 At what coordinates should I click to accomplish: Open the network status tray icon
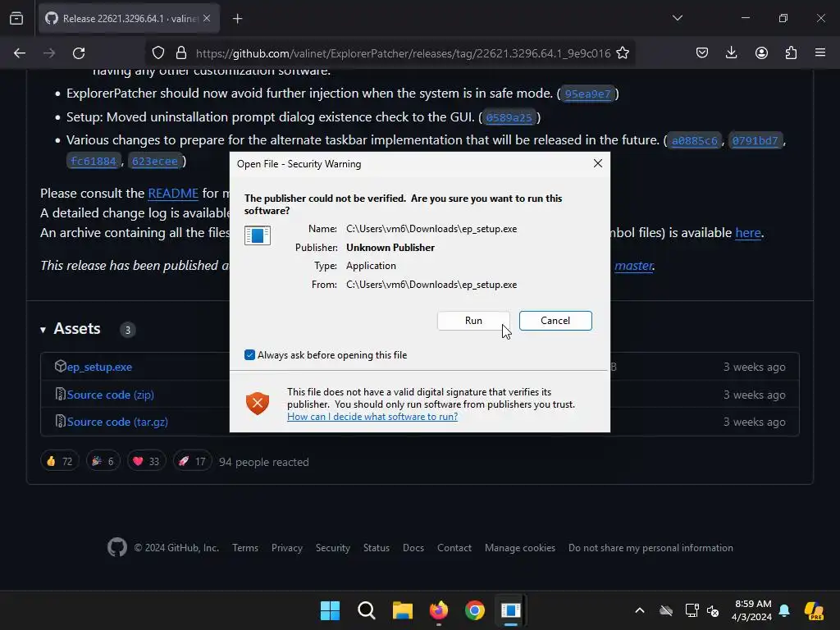692,610
